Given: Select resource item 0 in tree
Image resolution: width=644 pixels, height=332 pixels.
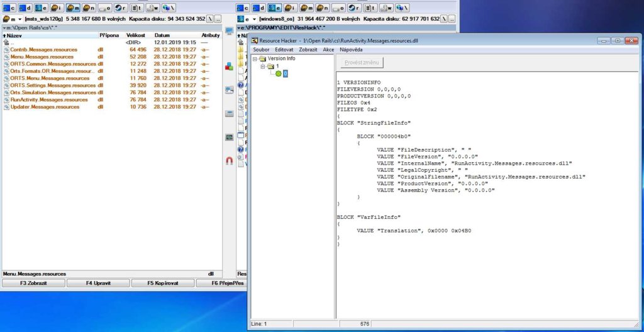Looking at the screenshot, I should click(285, 74).
